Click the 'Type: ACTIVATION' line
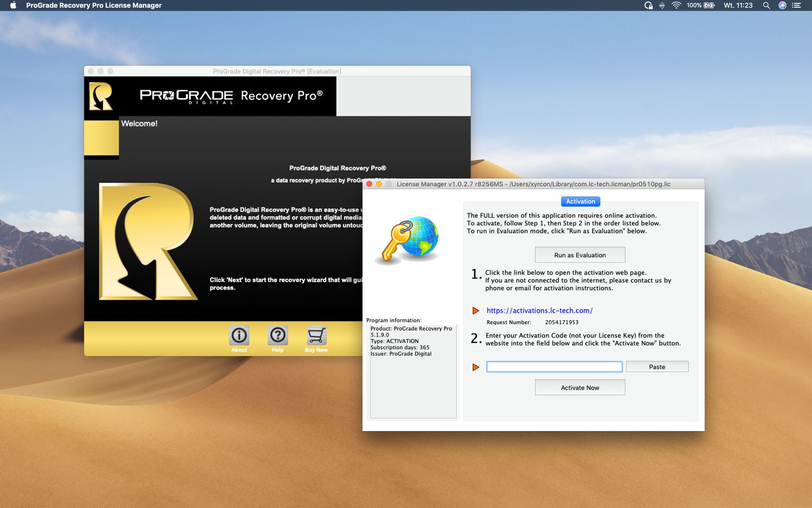 395,341
